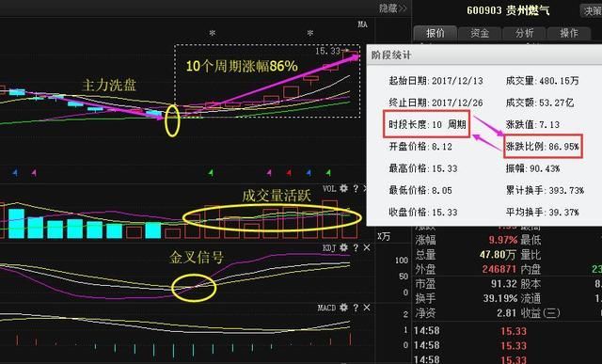Image resolution: width=602 pixels, height=364 pixels.
Task: Click the 内盘 label in quote panel
Action: click(x=531, y=269)
